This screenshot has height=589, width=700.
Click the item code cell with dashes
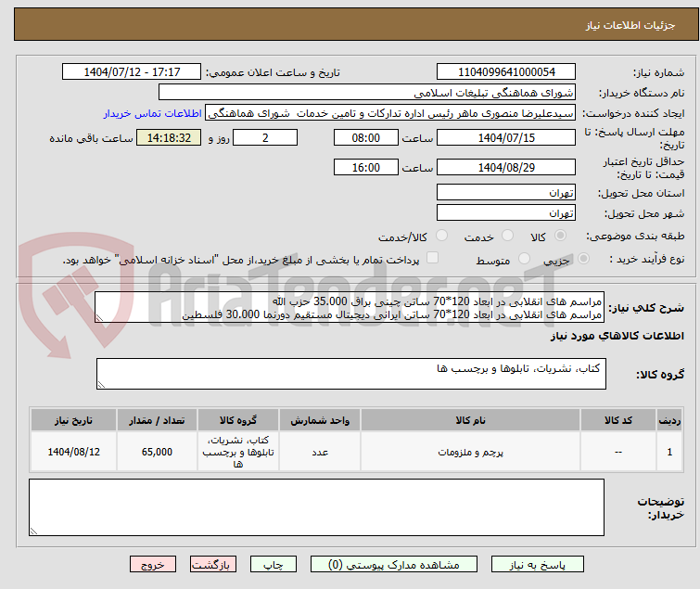(x=618, y=452)
